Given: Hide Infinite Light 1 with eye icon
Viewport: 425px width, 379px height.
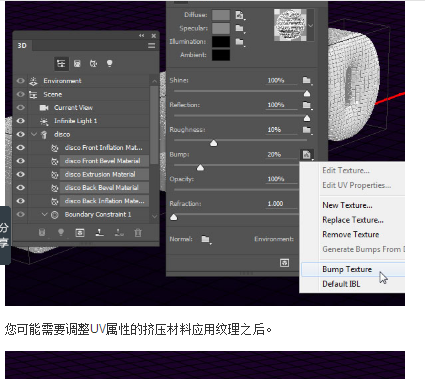Looking at the screenshot, I should [x=21, y=121].
